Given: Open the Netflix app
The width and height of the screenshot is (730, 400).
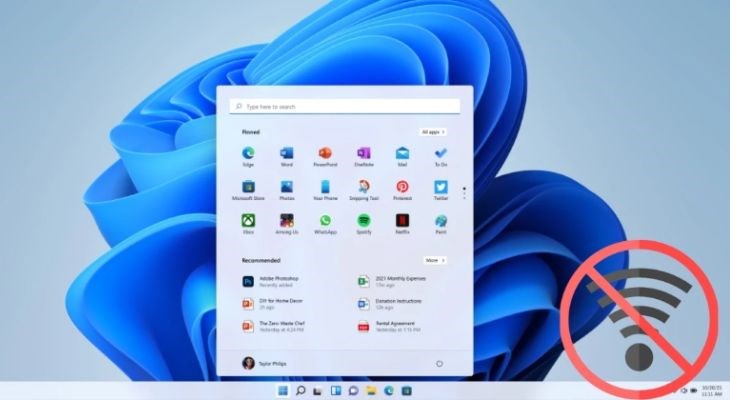Looking at the screenshot, I should pos(402,224).
